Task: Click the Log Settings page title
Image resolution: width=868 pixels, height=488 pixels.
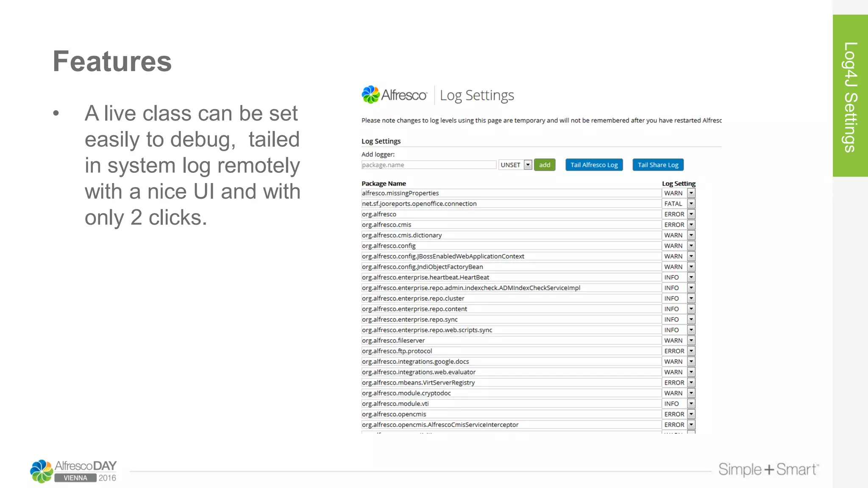Action: [x=477, y=95]
